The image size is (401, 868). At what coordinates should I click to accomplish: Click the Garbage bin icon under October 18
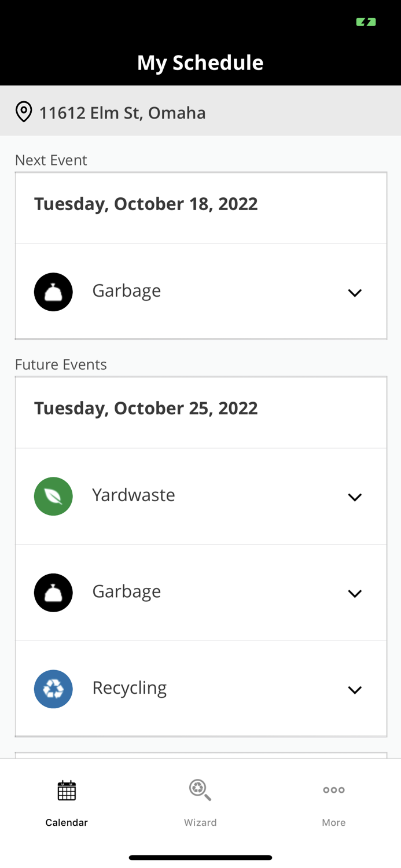tap(53, 292)
